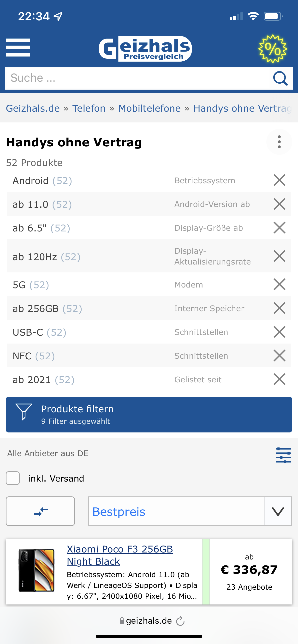Open the Bestpreis sort dropdown
Screen dimensions: 298x644
176,512
